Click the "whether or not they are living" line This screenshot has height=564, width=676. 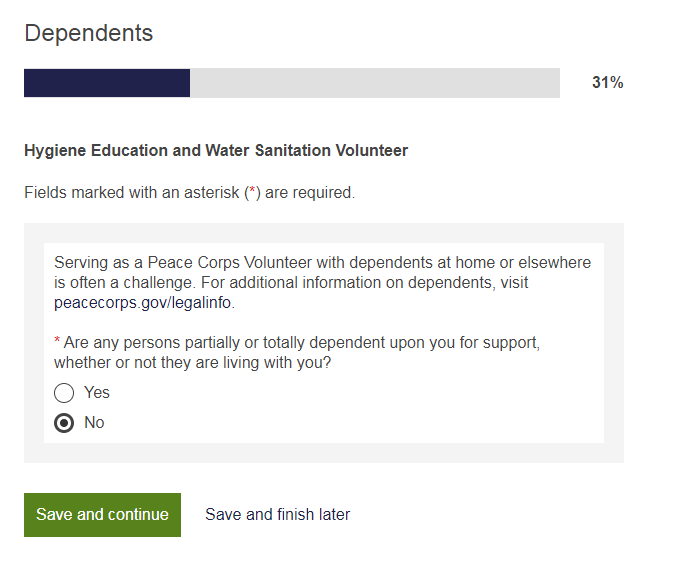(192, 362)
